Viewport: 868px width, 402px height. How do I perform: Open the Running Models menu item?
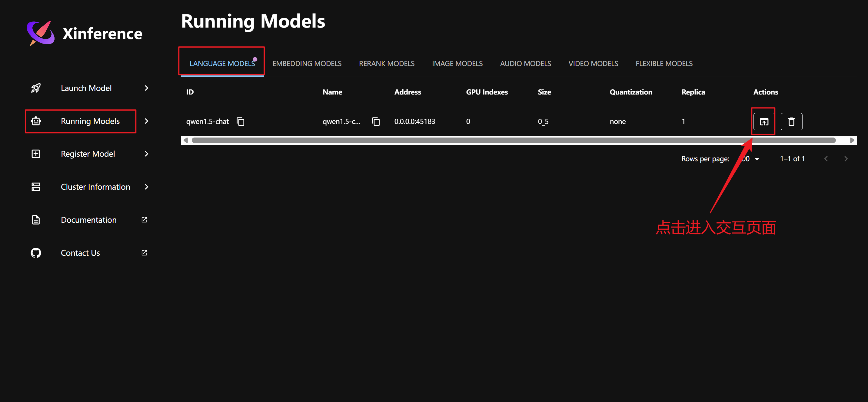click(x=90, y=121)
